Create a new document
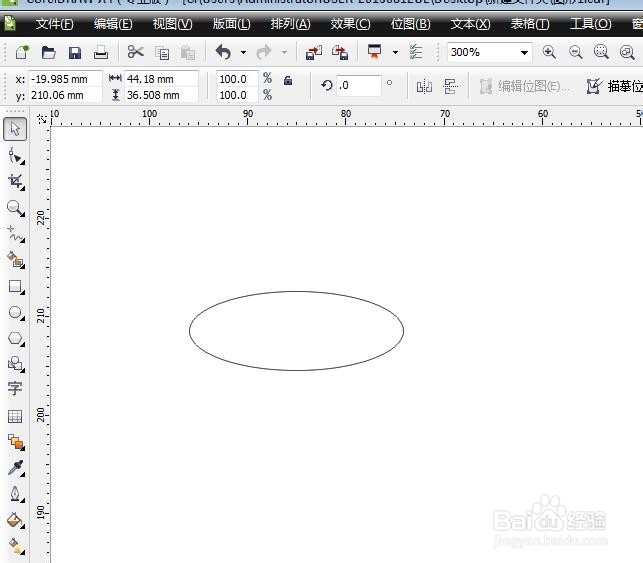643x563 pixels. 22,52
